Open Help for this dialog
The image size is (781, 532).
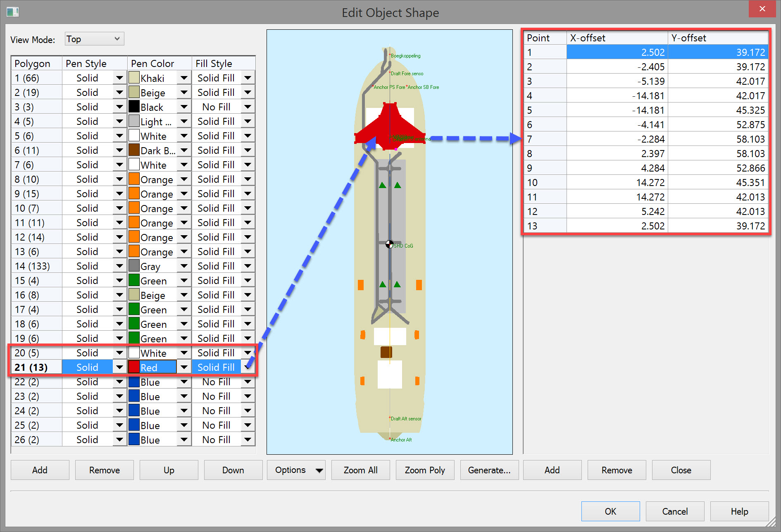click(x=739, y=511)
